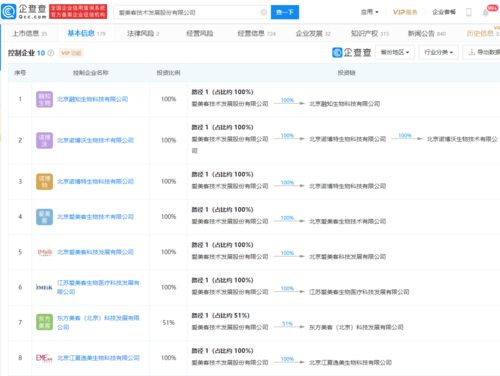This screenshot has height=376, width=500.
Task: Open the row 7 东方美客 company link
Action: point(98,322)
